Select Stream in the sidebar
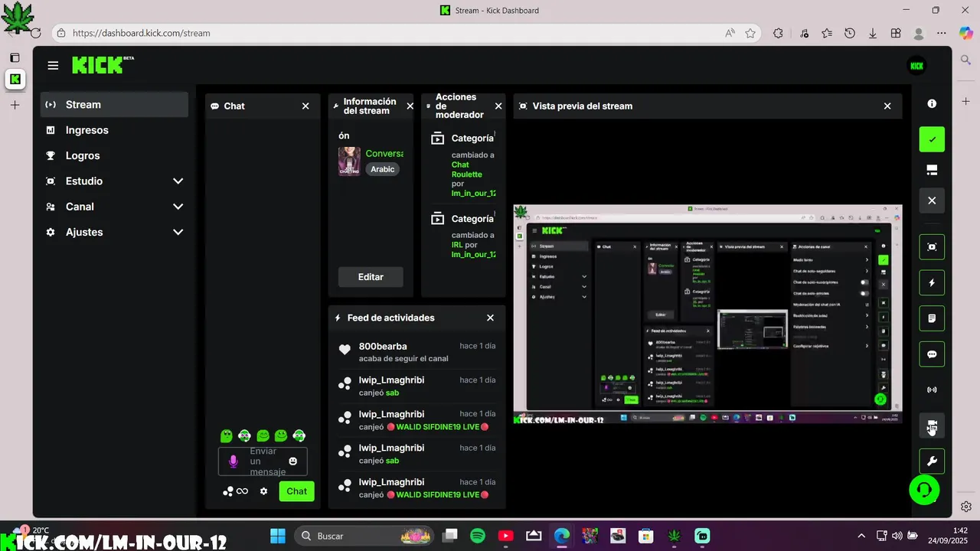This screenshot has width=980, height=551. coord(114,105)
